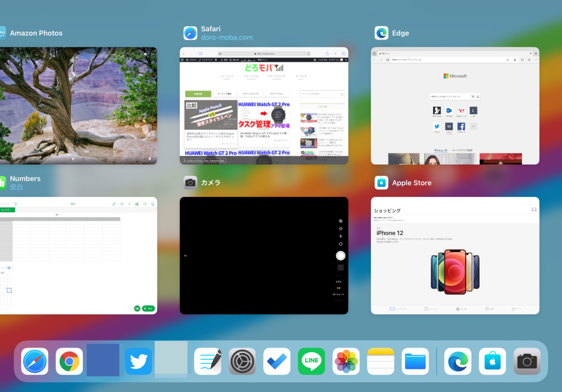Tap the Apple Store icon above its card
The width and height of the screenshot is (562, 392).
tap(381, 183)
